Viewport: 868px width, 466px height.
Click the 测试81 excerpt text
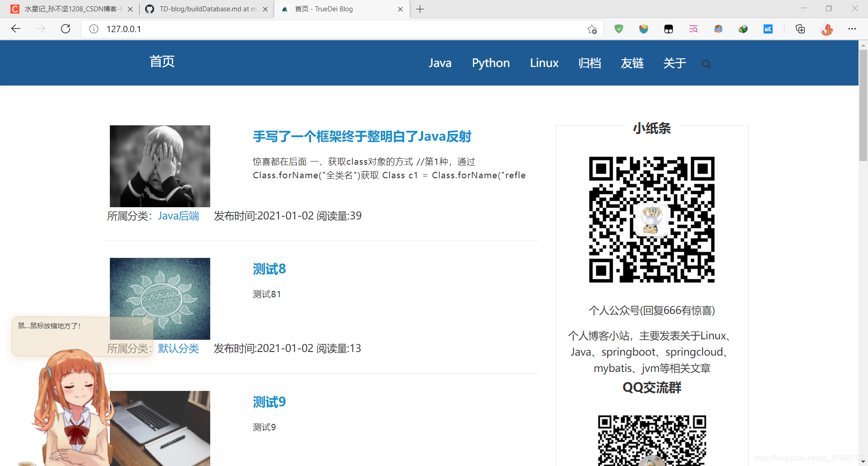(x=267, y=294)
